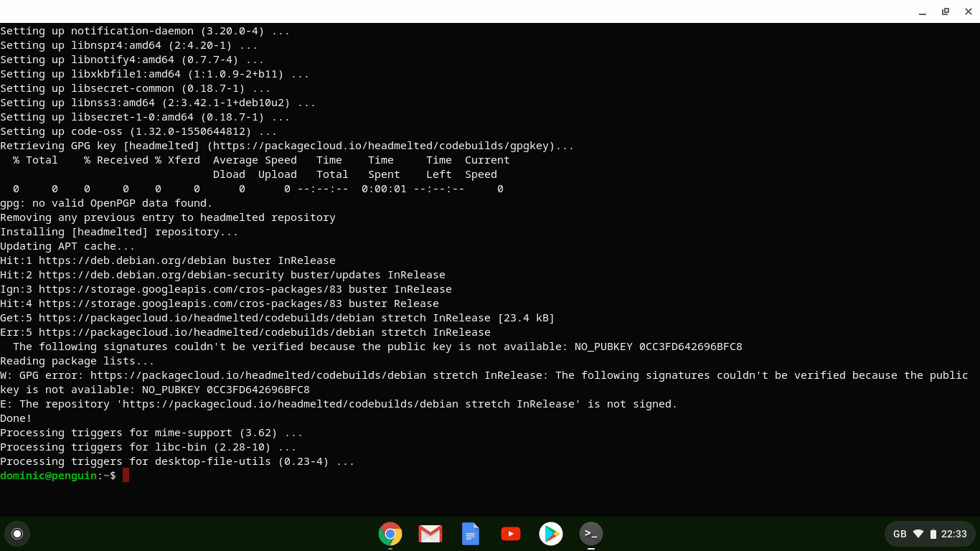
Task: Select the running Terminal app icon
Action: click(x=590, y=534)
